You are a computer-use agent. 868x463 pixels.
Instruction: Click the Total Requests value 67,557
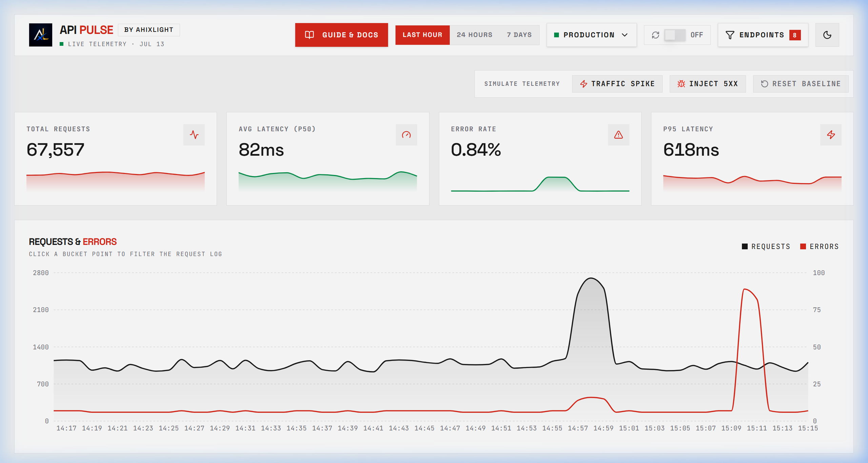(x=56, y=150)
